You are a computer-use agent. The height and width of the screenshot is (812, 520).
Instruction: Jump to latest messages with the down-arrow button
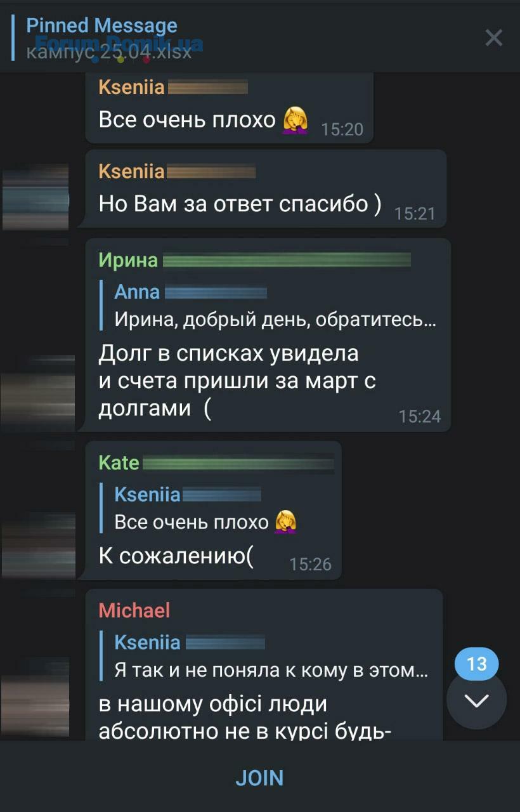point(477,700)
